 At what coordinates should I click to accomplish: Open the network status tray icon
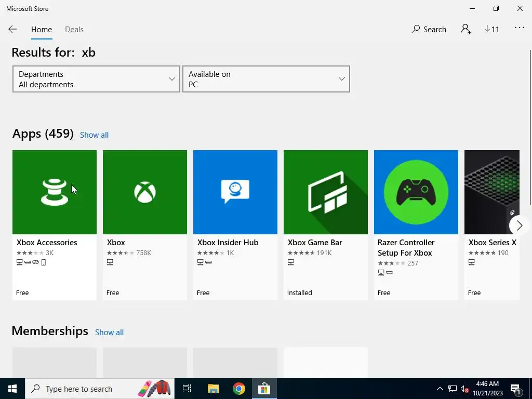453,389
